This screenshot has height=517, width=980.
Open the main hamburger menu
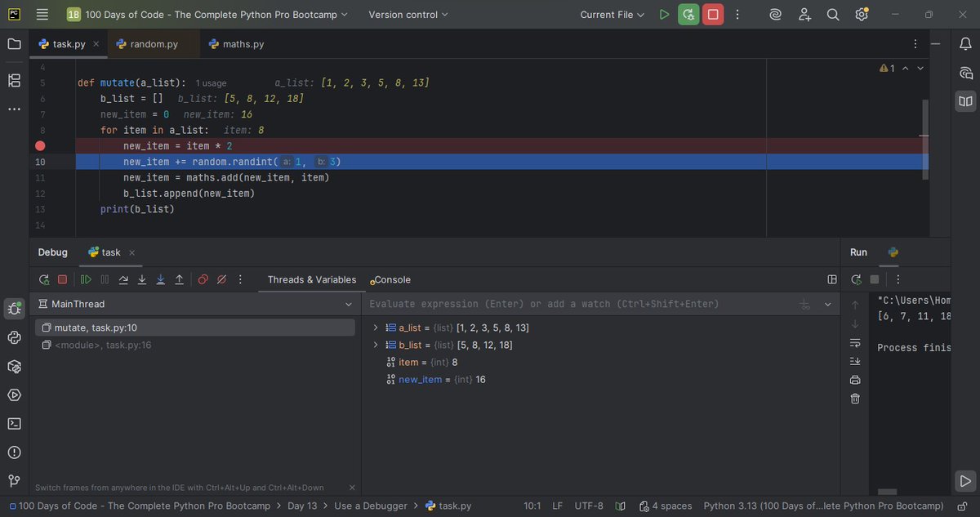pyautogui.click(x=42, y=15)
